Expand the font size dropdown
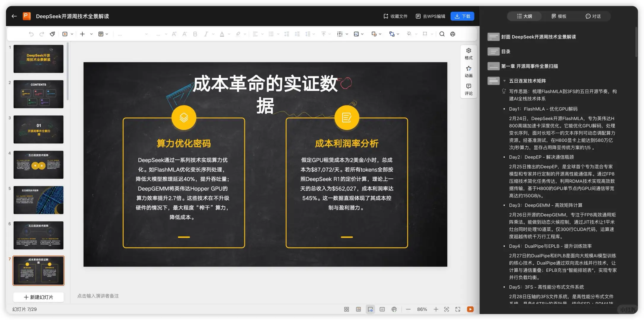 point(166,34)
